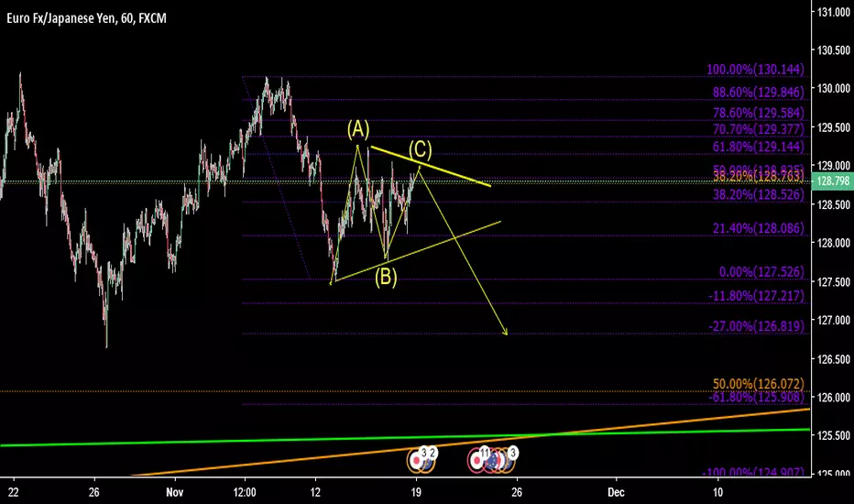The height and width of the screenshot is (504, 854).
Task: Click the 0.00%(127.526) Fibonacci label
Action: (x=761, y=272)
